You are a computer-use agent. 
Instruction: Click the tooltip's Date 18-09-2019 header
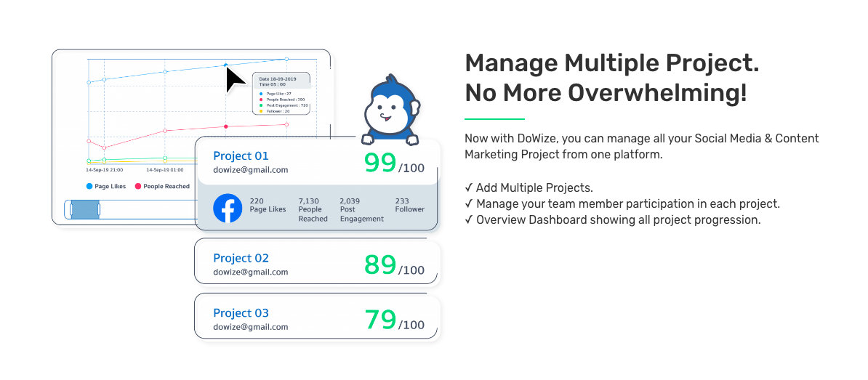point(278,79)
